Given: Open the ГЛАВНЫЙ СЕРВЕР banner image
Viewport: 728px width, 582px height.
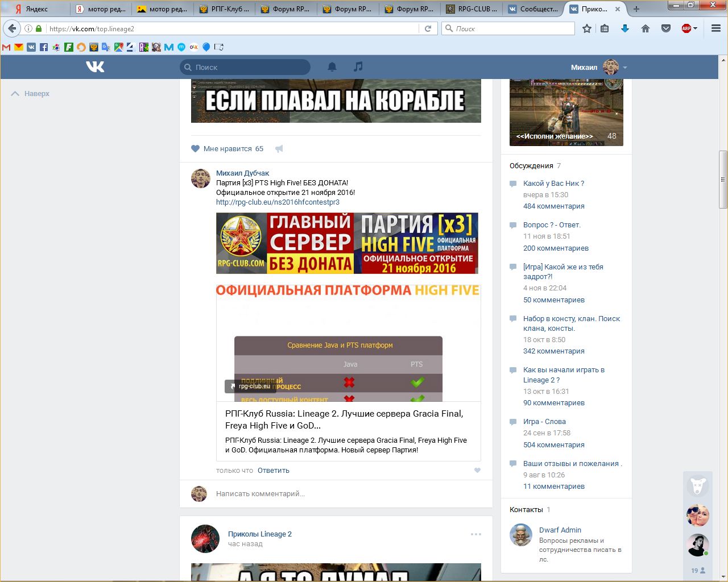Looking at the screenshot, I should (x=347, y=243).
